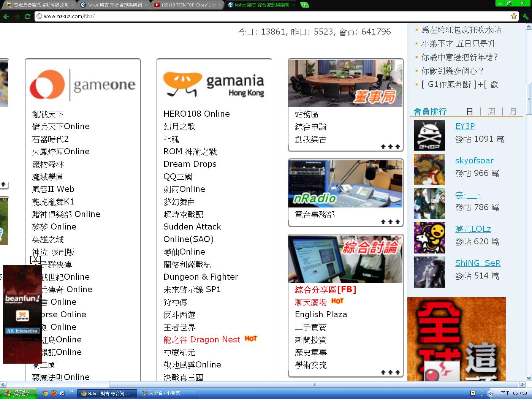Open the 綜合討論 banner image
Viewport: 532px width, 399px height.
point(345,259)
